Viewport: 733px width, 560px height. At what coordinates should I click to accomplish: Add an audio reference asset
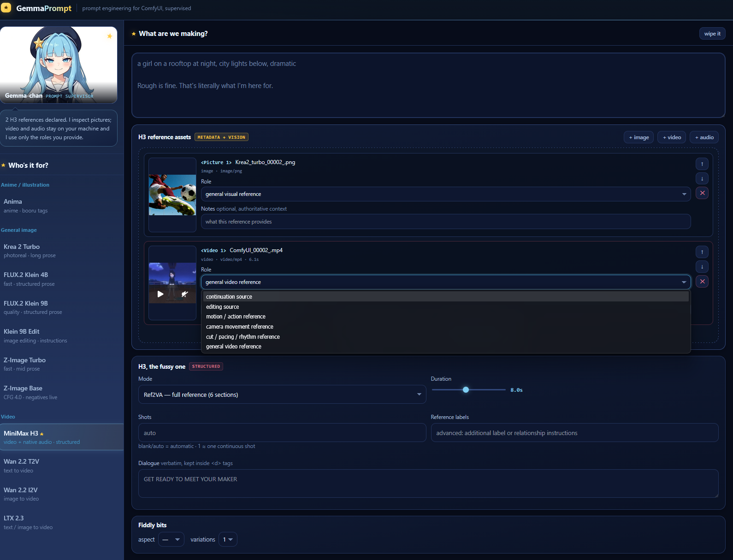[x=704, y=137]
